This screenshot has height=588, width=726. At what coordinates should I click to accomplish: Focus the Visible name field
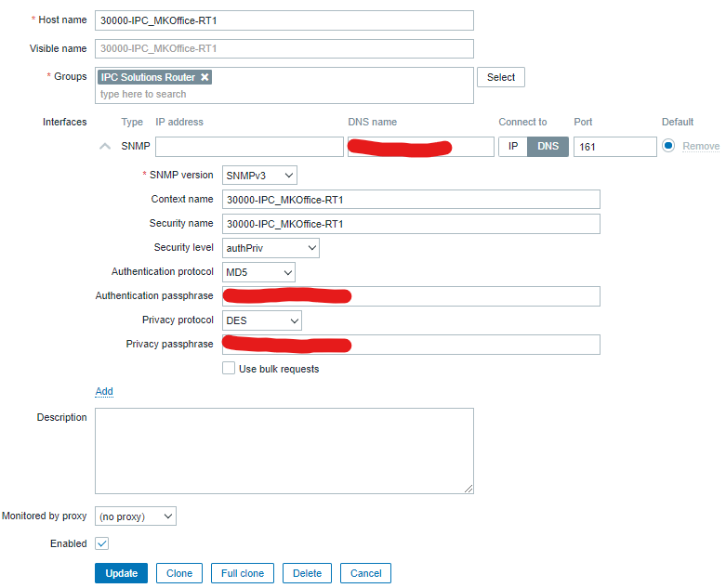click(x=284, y=49)
